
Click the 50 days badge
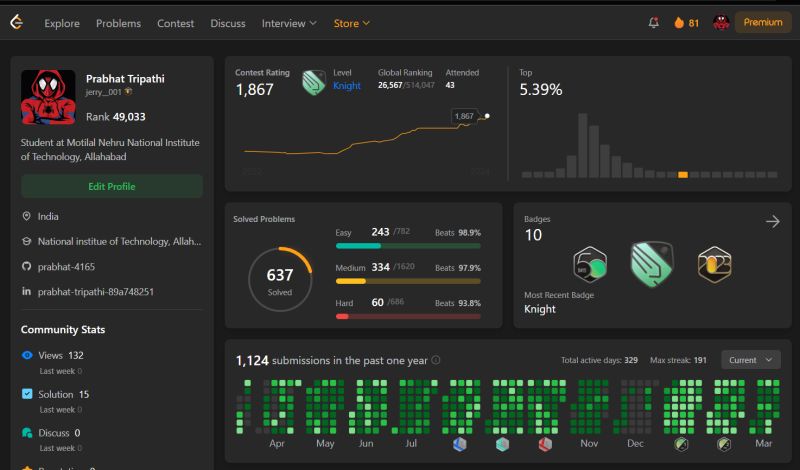(x=590, y=264)
